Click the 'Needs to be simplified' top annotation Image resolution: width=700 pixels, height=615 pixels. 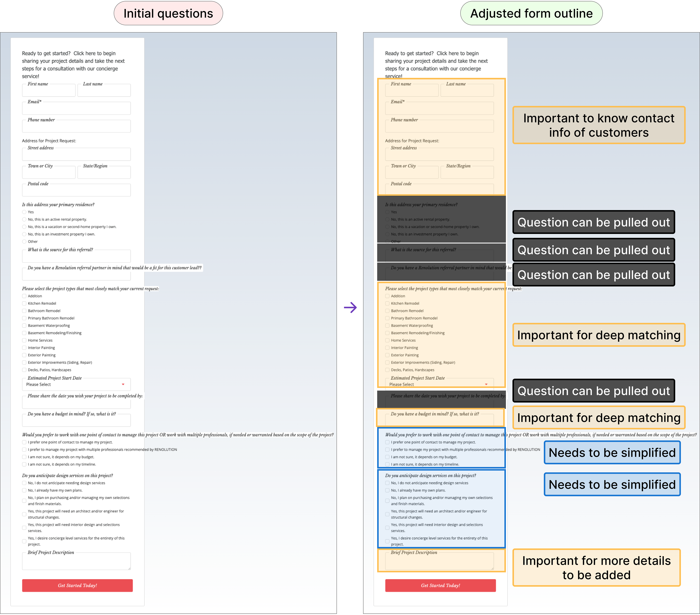(612, 453)
